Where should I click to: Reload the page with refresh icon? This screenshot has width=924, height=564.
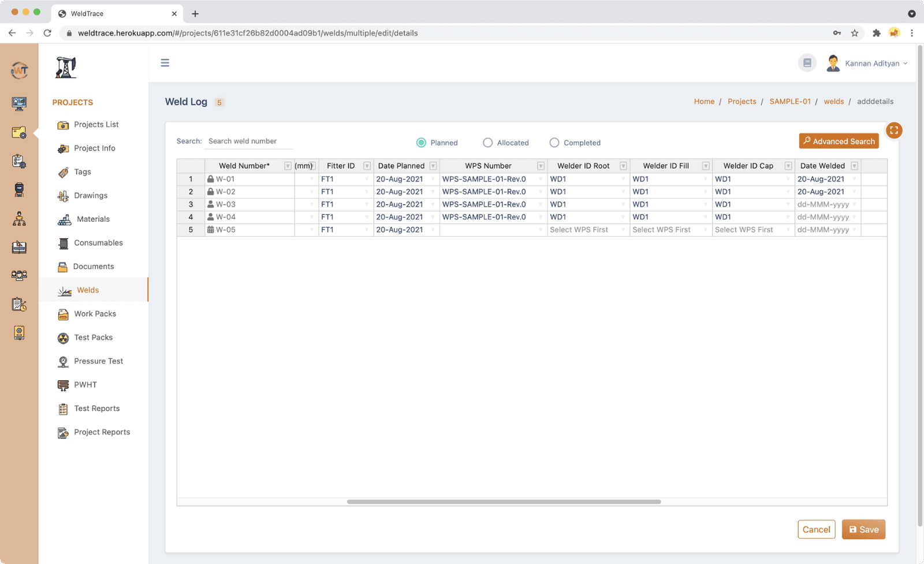tap(47, 33)
